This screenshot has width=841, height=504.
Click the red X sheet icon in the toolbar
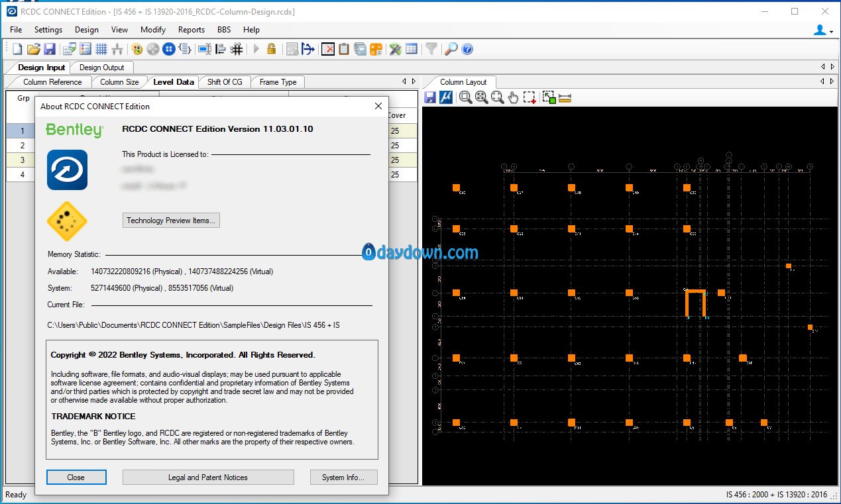point(328,49)
